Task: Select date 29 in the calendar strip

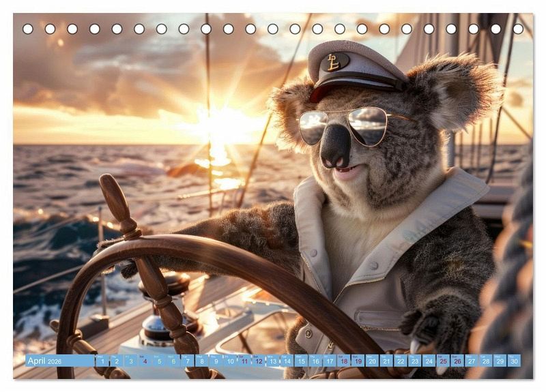Action: tap(500, 361)
